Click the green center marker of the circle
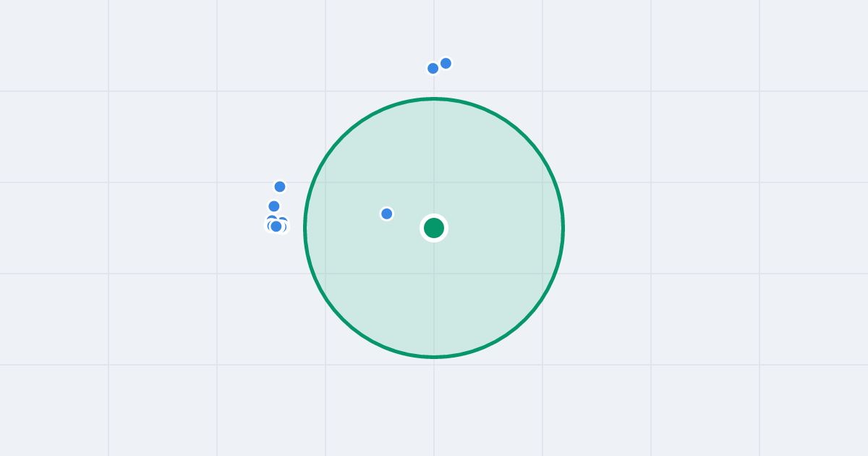Screen dimensions: 868x456 [x=434, y=228]
